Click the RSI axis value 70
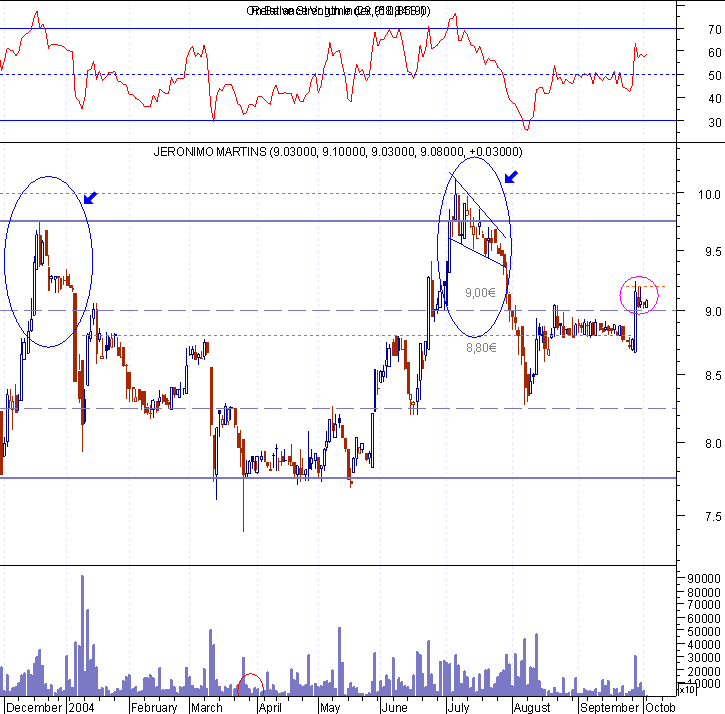Viewport: 725px width, 714px height. tap(714, 30)
